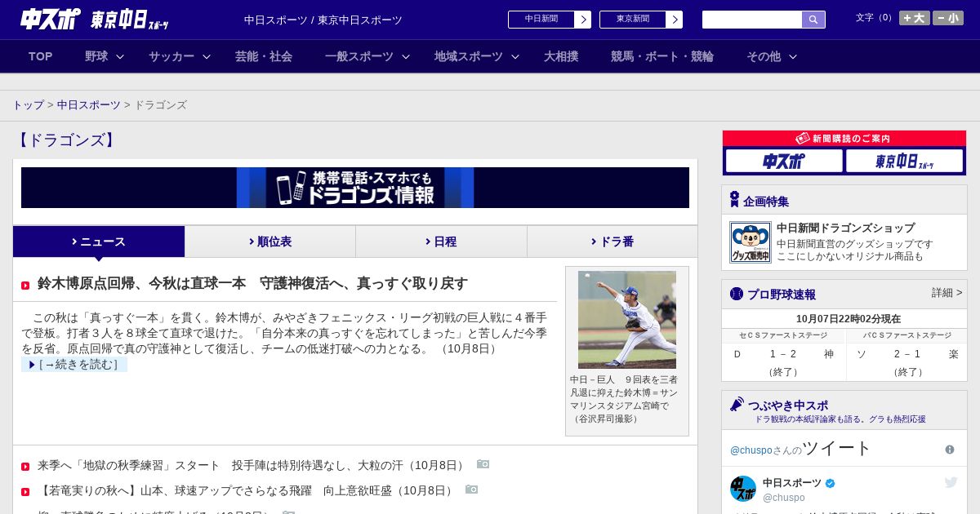Open the 地域スポーツ navigation menu
This screenshot has height=514, width=980.
tap(469, 56)
